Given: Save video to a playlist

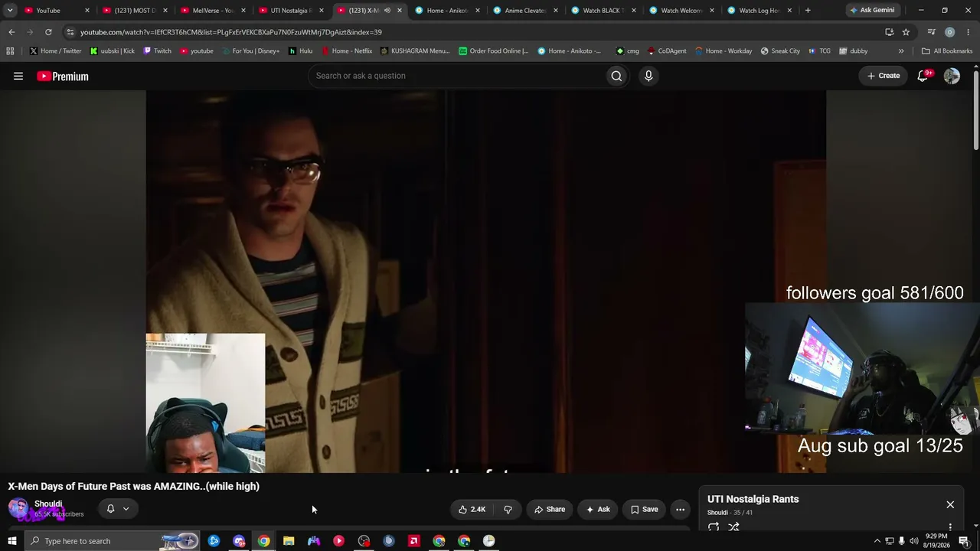Looking at the screenshot, I should tap(644, 510).
